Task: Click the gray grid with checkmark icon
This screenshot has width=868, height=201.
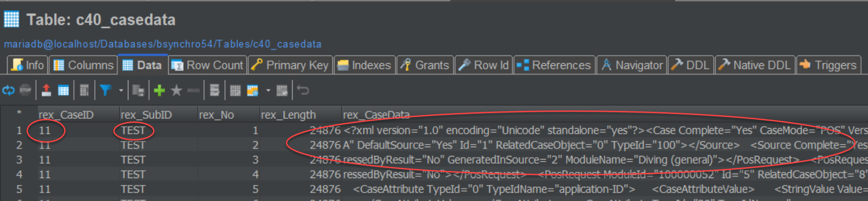Action: (282, 91)
